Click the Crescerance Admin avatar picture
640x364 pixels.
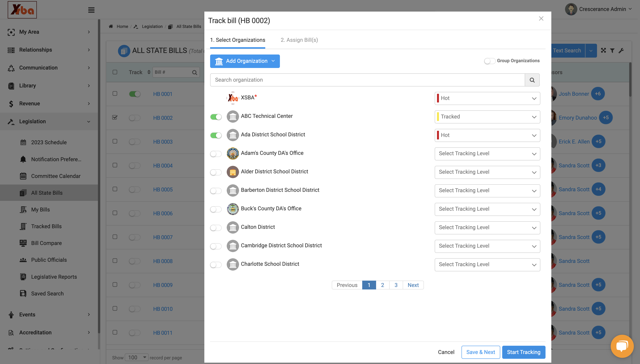571,9
